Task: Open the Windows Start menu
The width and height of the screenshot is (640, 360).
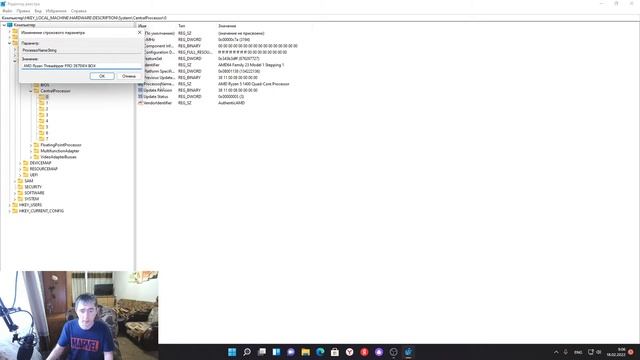Action: point(232,352)
